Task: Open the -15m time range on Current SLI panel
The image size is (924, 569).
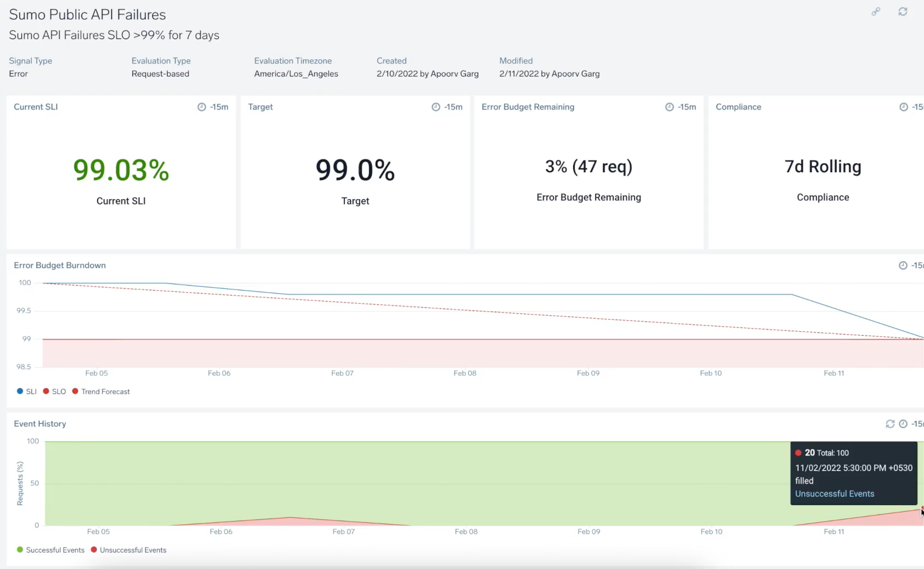Action: [213, 107]
